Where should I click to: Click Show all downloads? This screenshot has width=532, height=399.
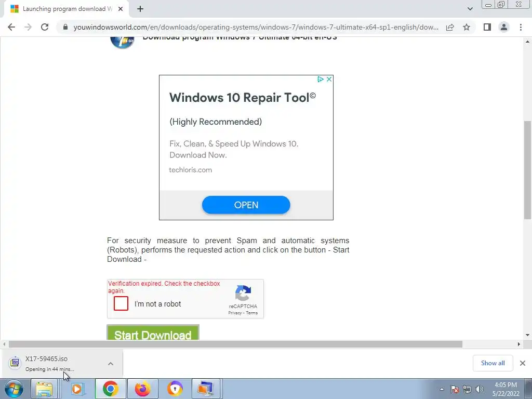tap(493, 363)
